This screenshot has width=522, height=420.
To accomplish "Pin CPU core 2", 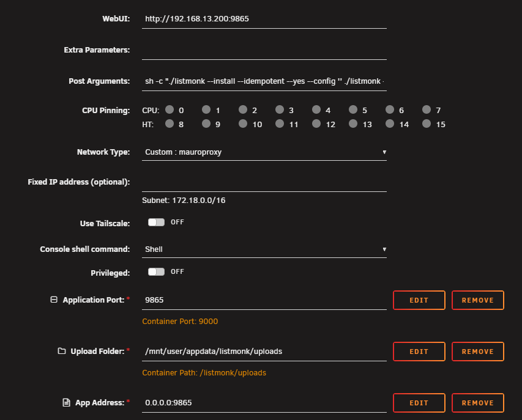I will pyautogui.click(x=243, y=109).
